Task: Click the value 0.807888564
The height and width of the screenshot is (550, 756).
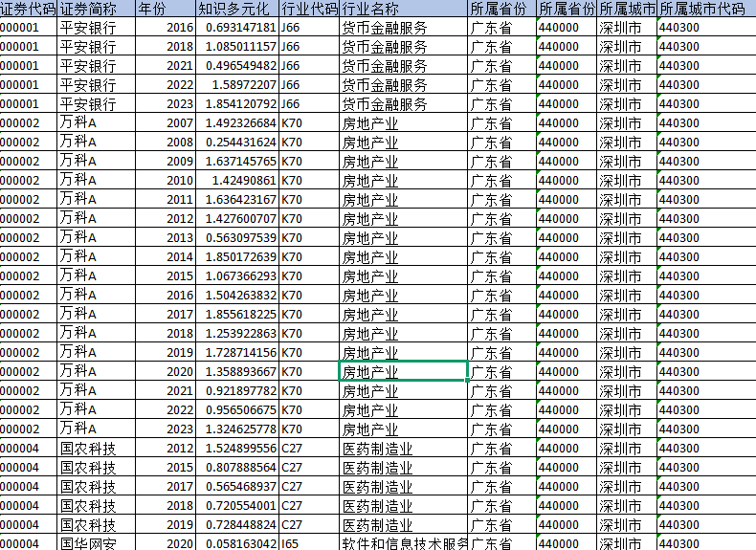Action: click(241, 467)
